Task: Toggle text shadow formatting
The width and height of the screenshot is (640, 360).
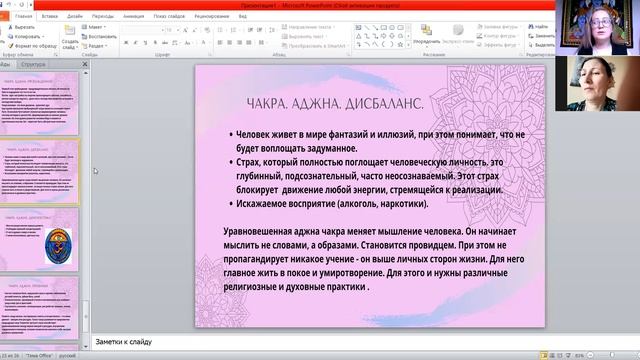Action: tap(155, 42)
